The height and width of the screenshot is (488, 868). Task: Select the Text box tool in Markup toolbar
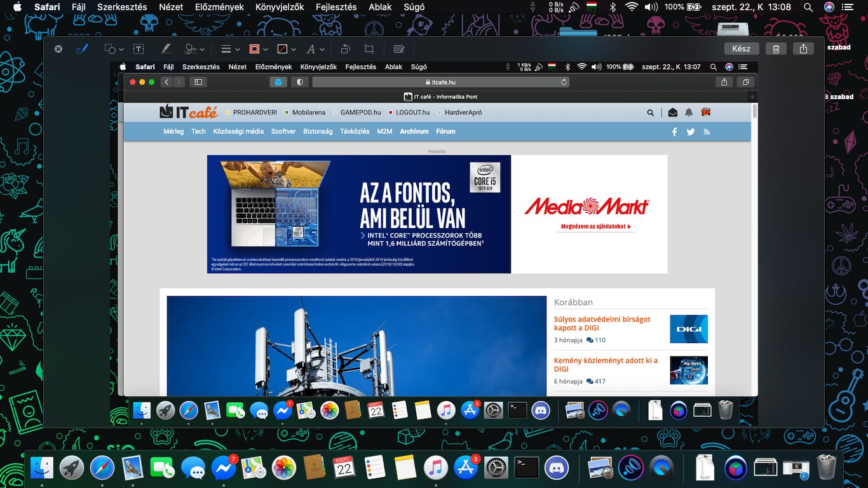click(138, 49)
